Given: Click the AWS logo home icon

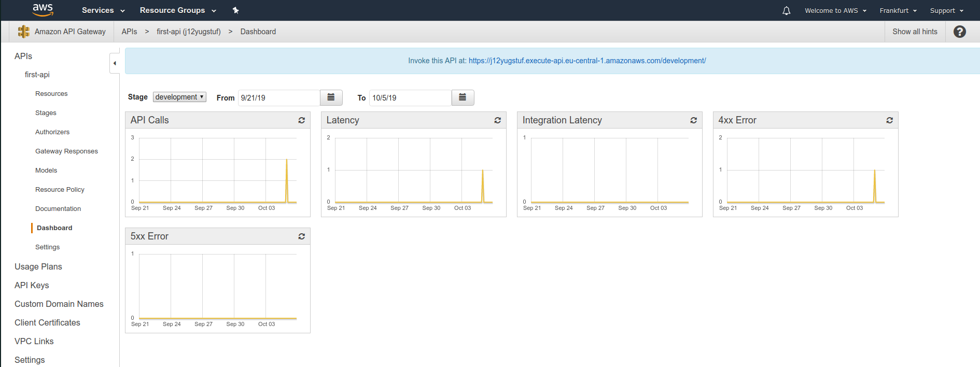Looking at the screenshot, I should 43,10.
